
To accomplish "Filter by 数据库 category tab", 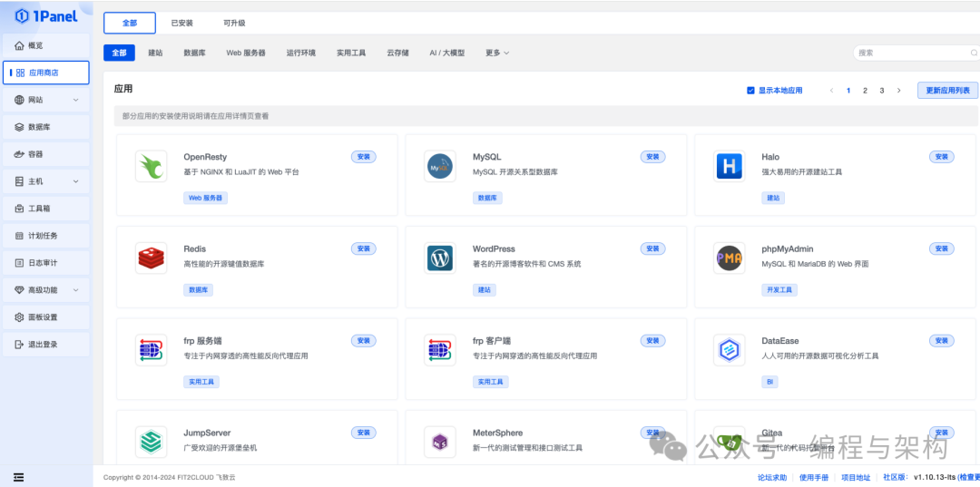I will pyautogui.click(x=195, y=54).
